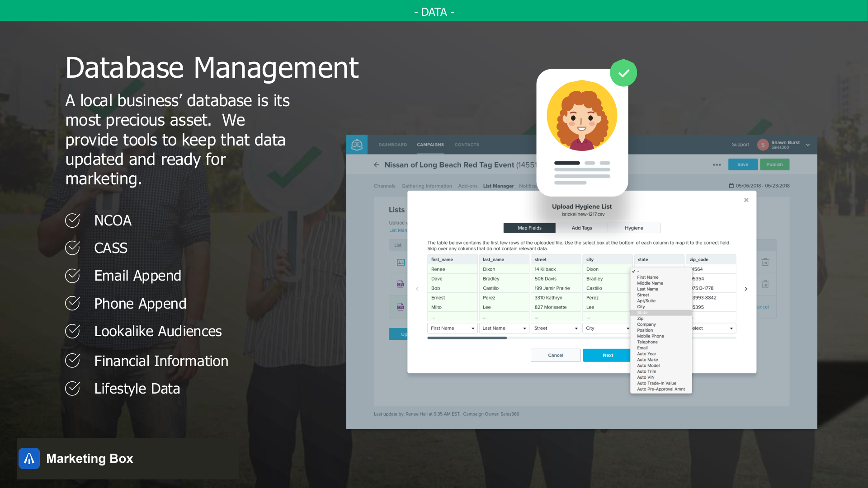
Task: Choose Auto Pre-Approval Amnt option
Action: pos(660,389)
